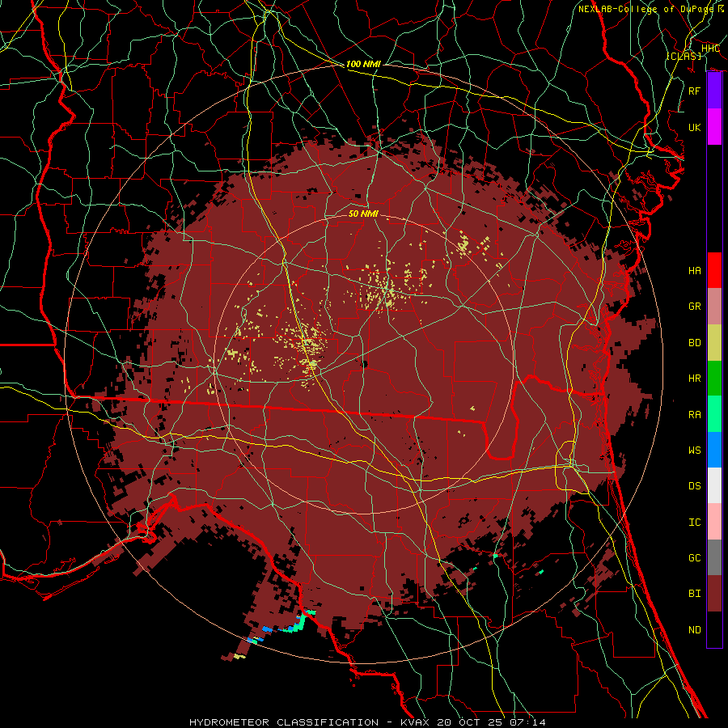The height and width of the screenshot is (728, 728).
Task: Click the ND black legend swatch
Action: [x=714, y=629]
